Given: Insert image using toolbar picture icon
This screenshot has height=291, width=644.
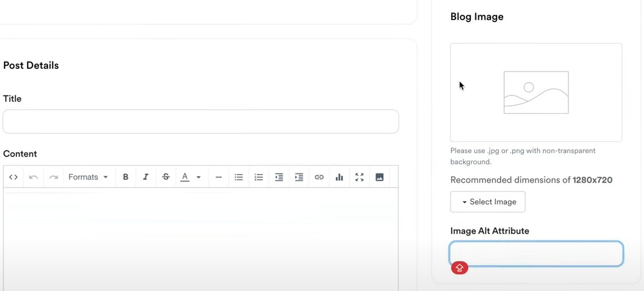Looking at the screenshot, I should [x=380, y=177].
